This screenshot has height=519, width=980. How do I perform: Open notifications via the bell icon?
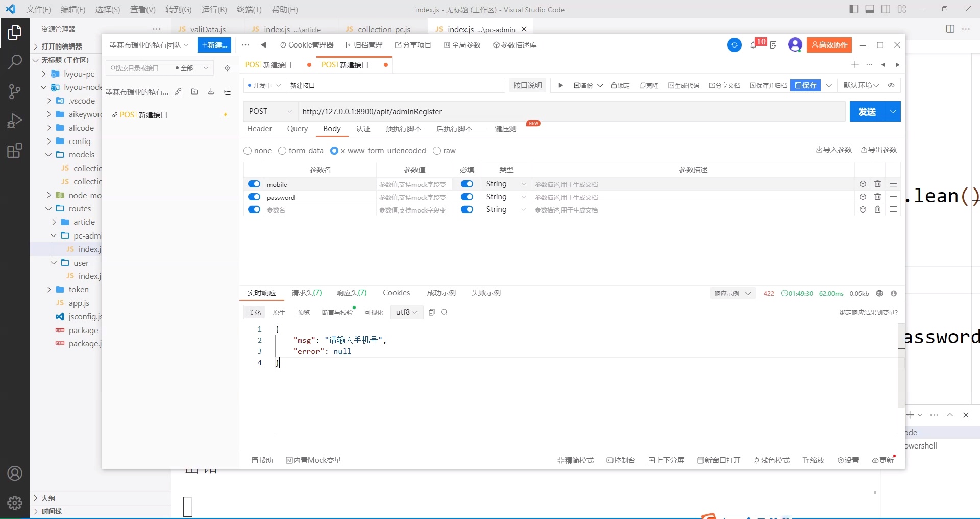(754, 45)
